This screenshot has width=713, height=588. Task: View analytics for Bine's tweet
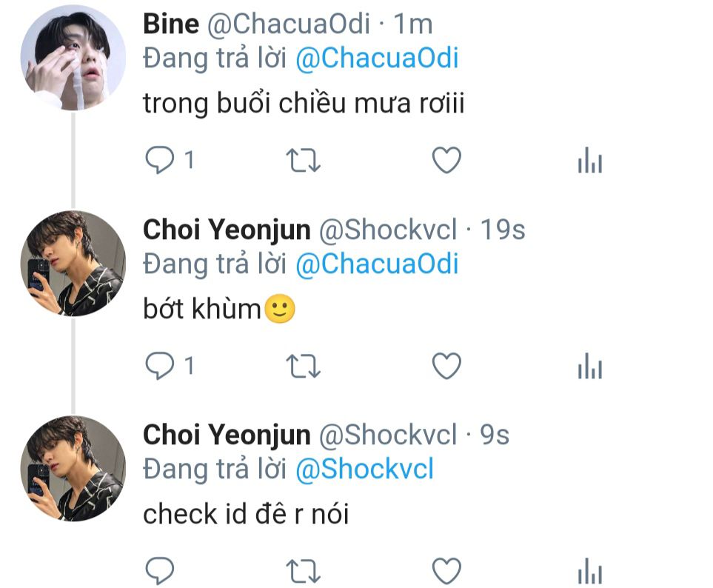[x=590, y=161]
